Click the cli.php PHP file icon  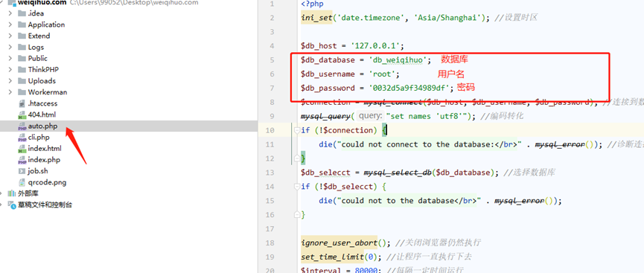pyautogui.click(x=22, y=137)
